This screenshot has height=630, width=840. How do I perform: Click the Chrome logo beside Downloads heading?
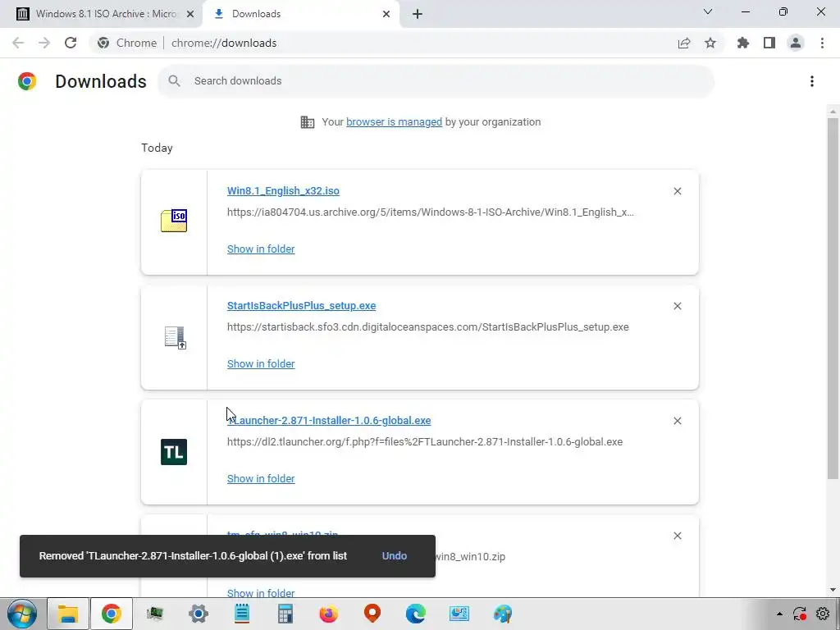[x=27, y=81]
